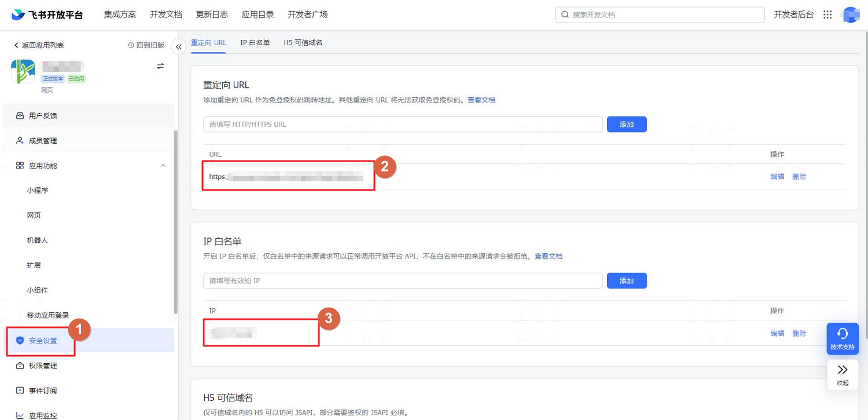Screen dimensions: 868x420
Task: Click the 正式版本 badge
Action: pos(53,79)
